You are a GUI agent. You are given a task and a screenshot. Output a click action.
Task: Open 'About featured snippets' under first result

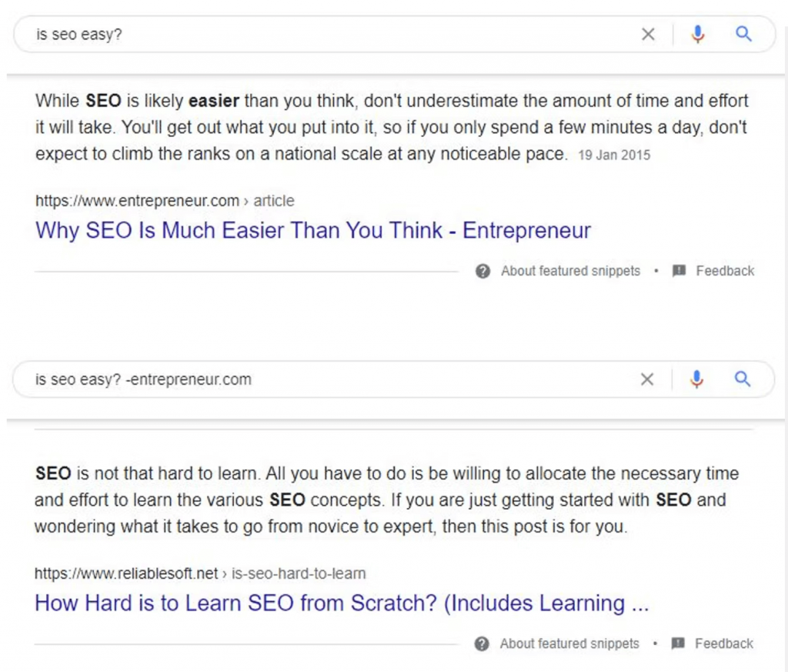click(x=570, y=271)
